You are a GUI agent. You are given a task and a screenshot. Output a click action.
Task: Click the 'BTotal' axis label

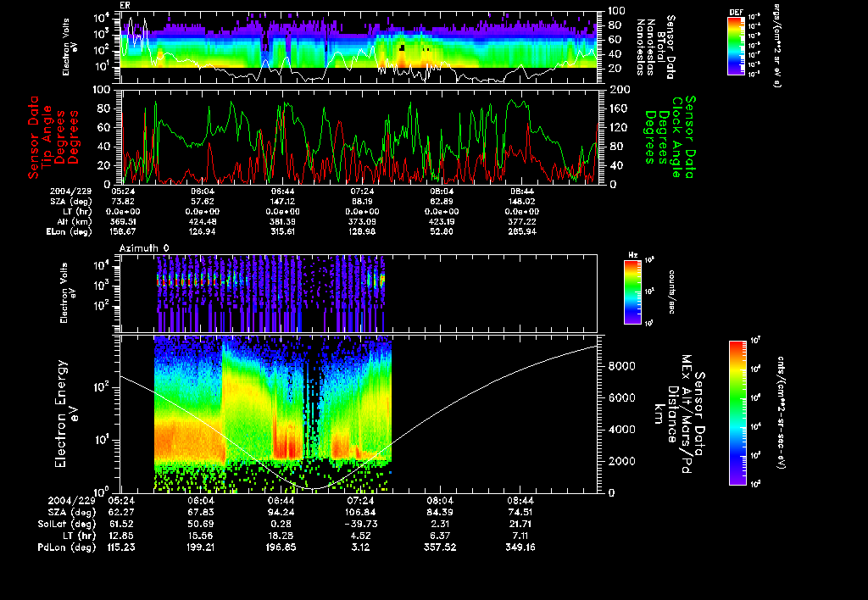[x=661, y=47]
